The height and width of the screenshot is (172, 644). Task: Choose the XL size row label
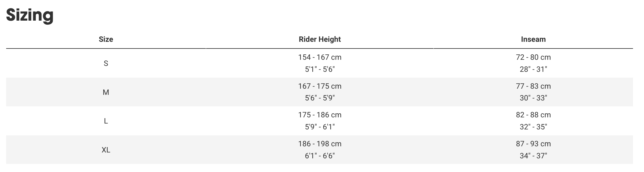tap(106, 150)
